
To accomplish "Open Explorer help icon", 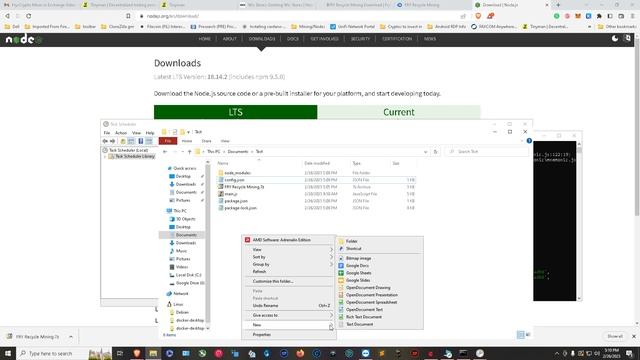I will tap(529, 141).
